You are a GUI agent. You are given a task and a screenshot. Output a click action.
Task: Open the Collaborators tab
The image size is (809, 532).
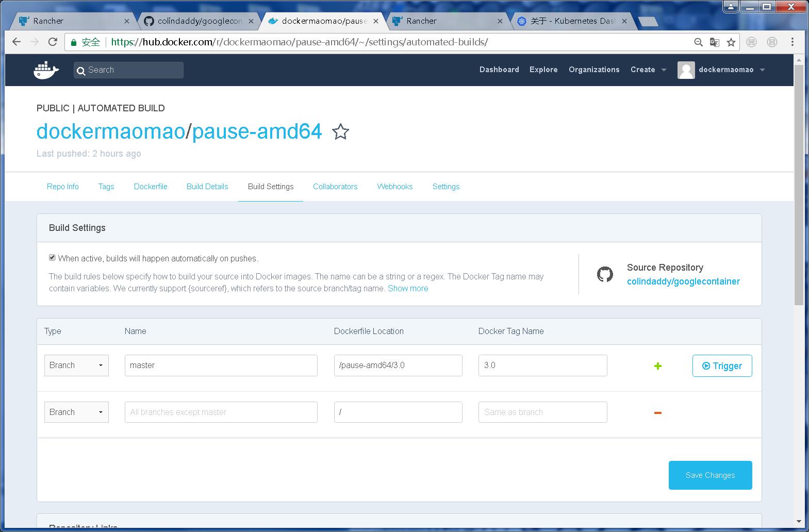[335, 187]
